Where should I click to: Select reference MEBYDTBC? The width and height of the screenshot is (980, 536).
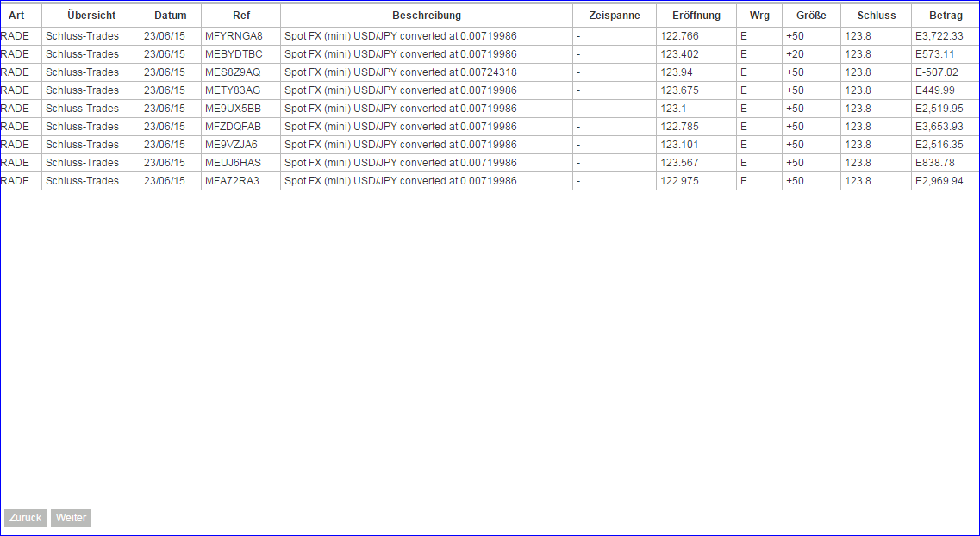[x=234, y=54]
